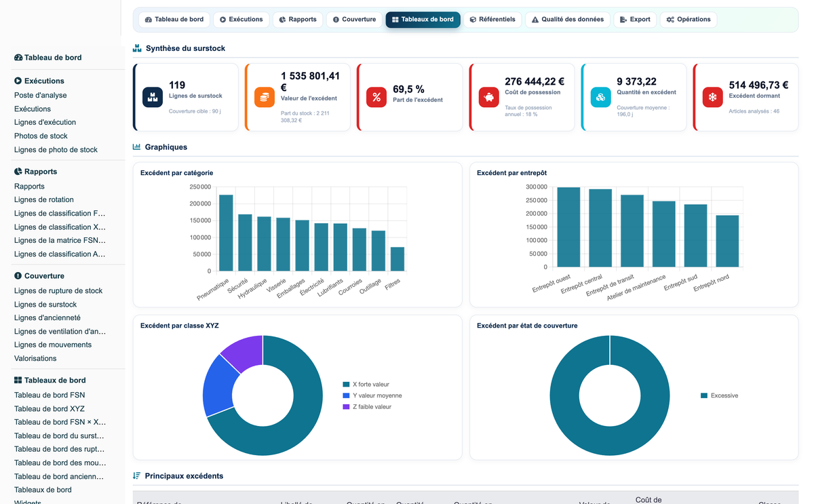The image size is (814, 504).
Task: Open Tableau de bord XYZ link
Action: [50, 409]
